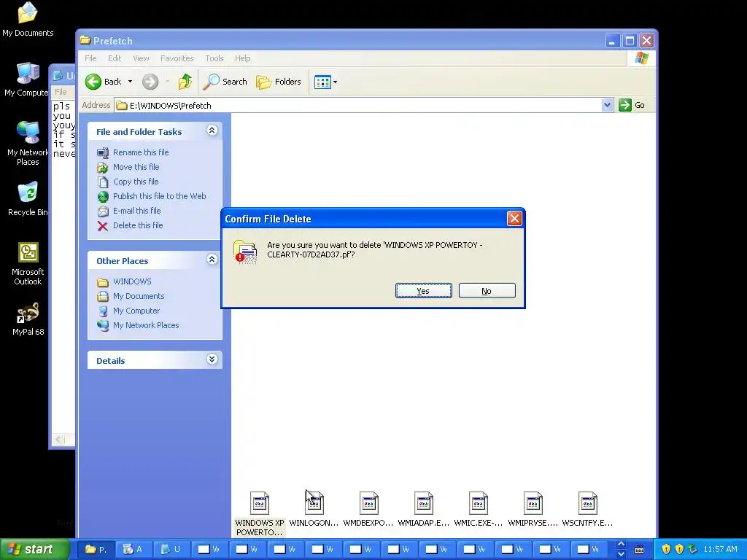Select the WINDOWS XP POWERTO... file icon
This screenshot has height=560, width=747.
(x=260, y=503)
